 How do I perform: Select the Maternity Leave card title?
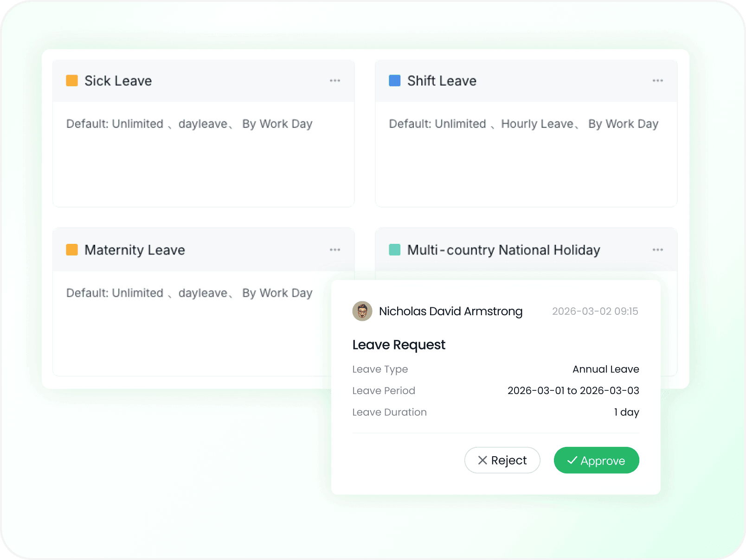pos(135,250)
